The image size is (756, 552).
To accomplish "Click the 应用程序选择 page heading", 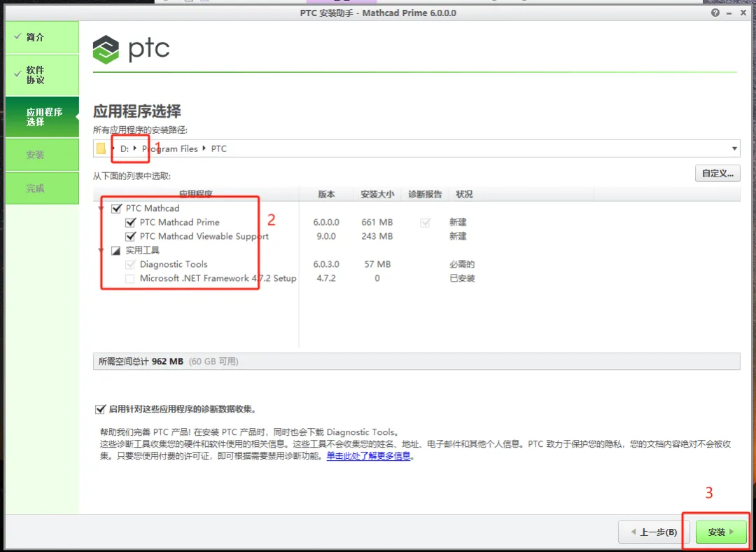I will click(137, 111).
